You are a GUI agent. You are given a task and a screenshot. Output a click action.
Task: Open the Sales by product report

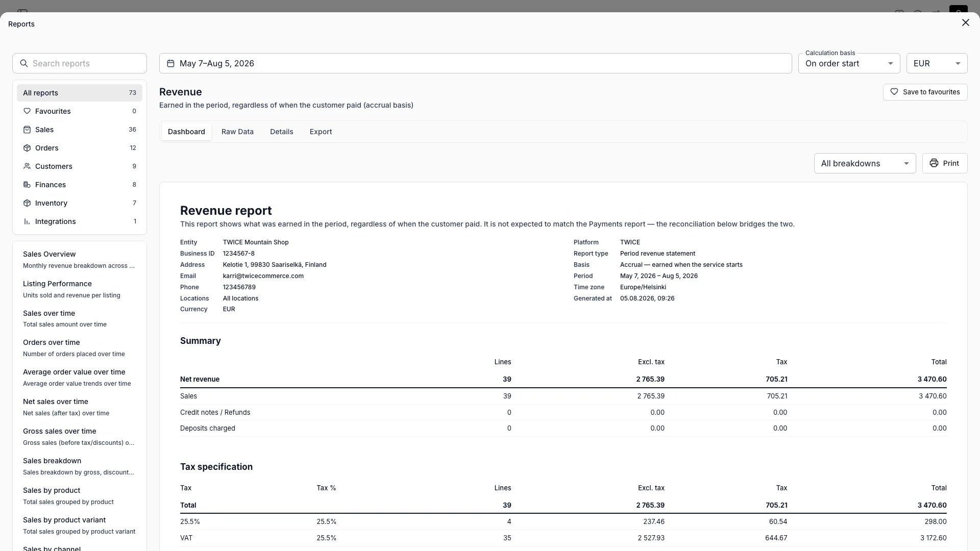click(80, 496)
